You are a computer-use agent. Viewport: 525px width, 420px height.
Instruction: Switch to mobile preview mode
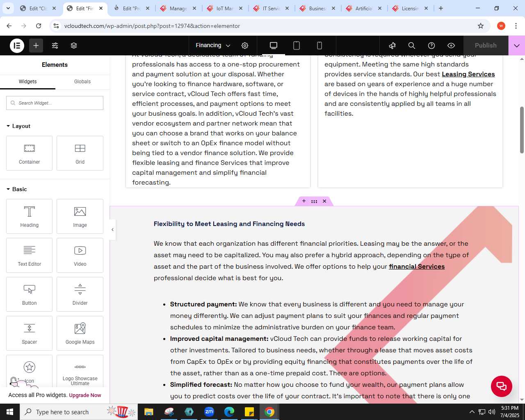[x=320, y=46]
